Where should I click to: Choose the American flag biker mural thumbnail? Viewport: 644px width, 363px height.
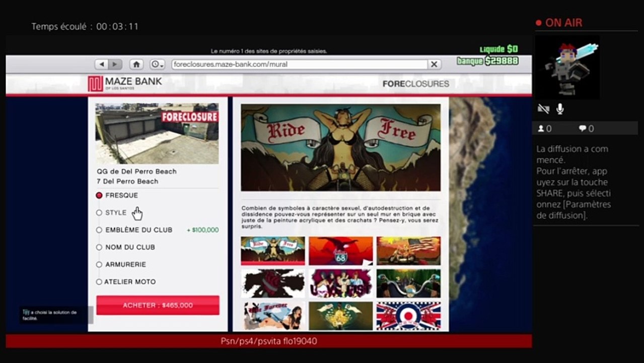pos(408,251)
